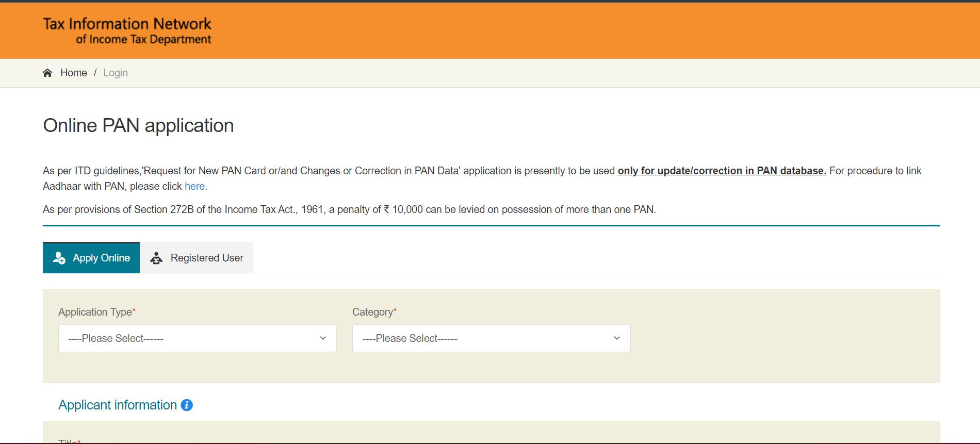This screenshot has width=980, height=444.
Task: Click the Login breadcrumb item
Action: 116,73
